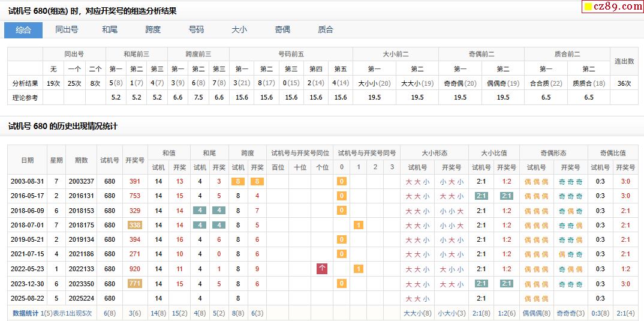The height and width of the screenshot is (321, 644).
Task: Click the 试机号与开奖号同位 header
Action: point(300,153)
